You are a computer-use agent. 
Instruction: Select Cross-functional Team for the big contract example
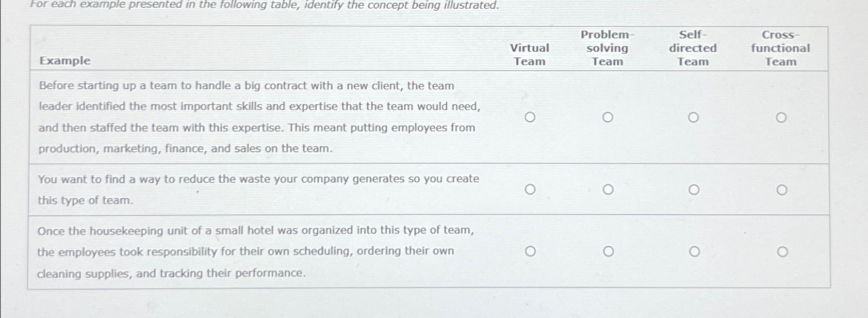[782, 118]
